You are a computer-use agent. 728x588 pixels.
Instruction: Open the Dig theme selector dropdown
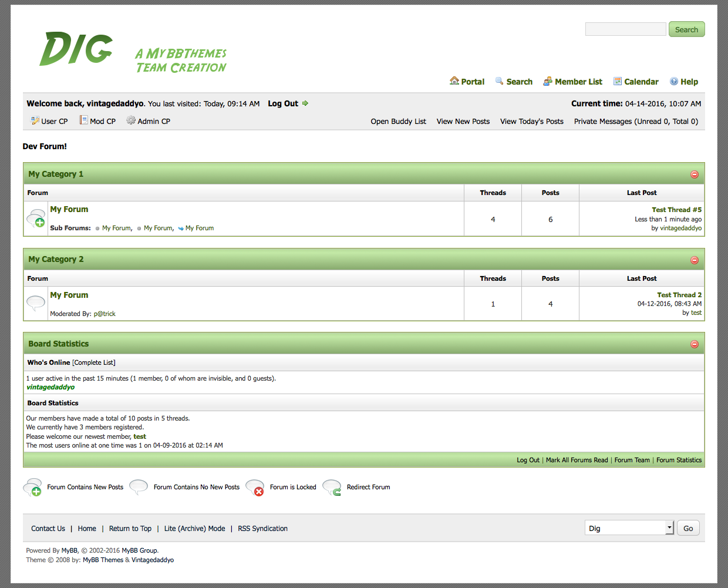[629, 527]
